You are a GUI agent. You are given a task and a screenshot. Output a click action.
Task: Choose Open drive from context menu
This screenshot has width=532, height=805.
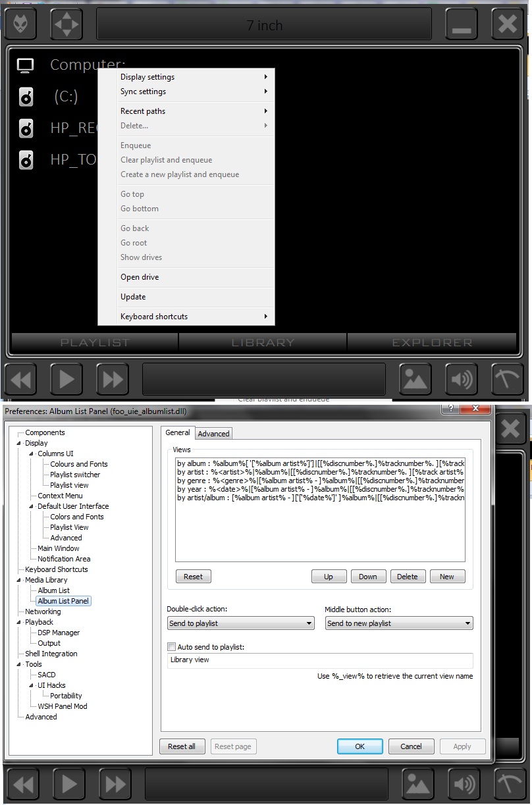pyautogui.click(x=140, y=277)
